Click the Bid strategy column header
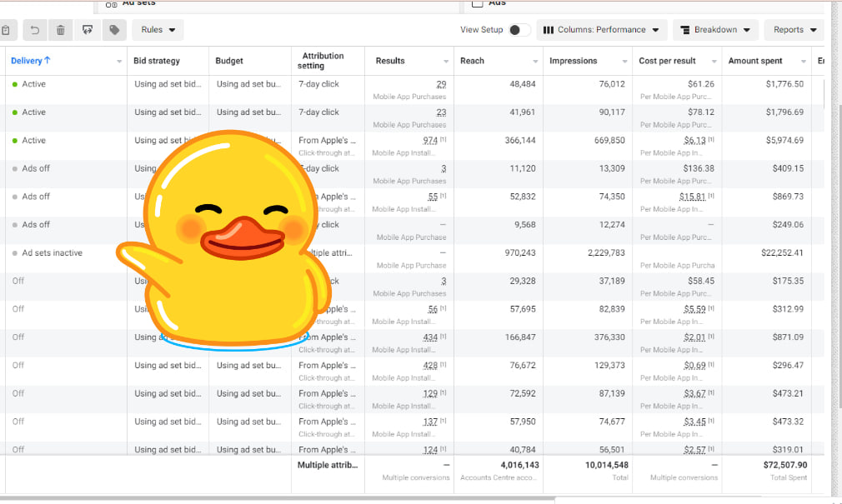Screen dimensions: 842x504 click(x=157, y=61)
